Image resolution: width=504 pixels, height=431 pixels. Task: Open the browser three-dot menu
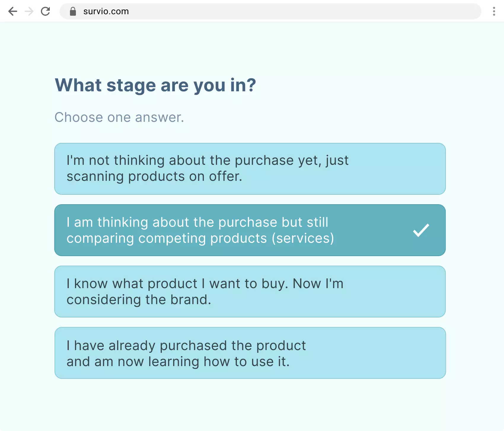(494, 11)
